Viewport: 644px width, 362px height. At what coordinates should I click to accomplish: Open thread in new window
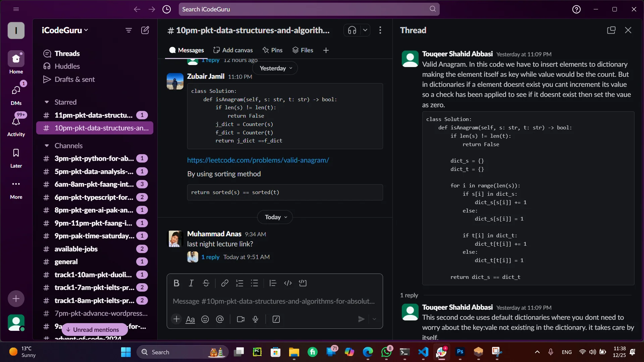(x=611, y=30)
